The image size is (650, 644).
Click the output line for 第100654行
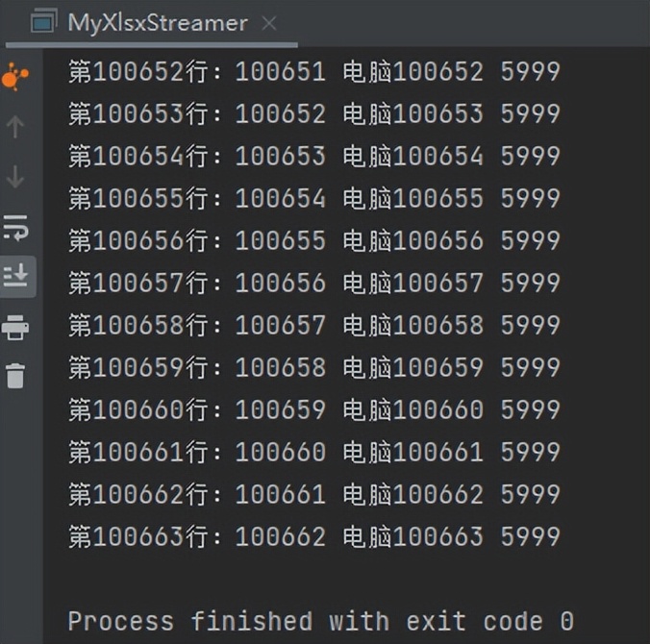(x=312, y=156)
